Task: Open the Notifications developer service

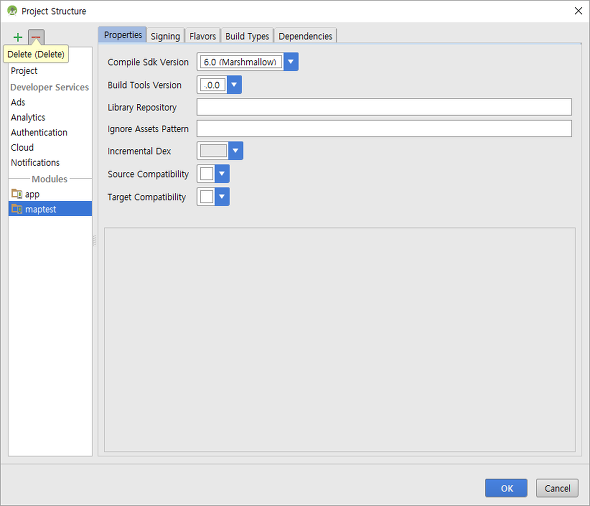Action: [x=35, y=163]
